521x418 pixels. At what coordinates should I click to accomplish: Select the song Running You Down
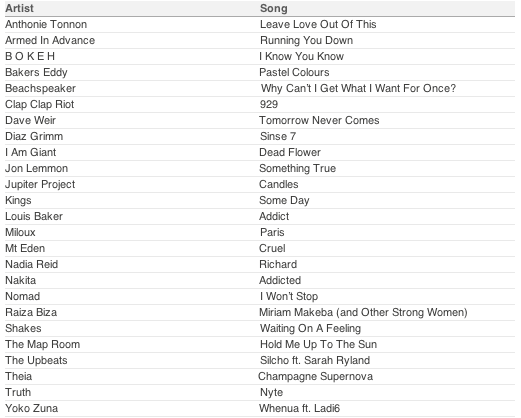[306, 40]
